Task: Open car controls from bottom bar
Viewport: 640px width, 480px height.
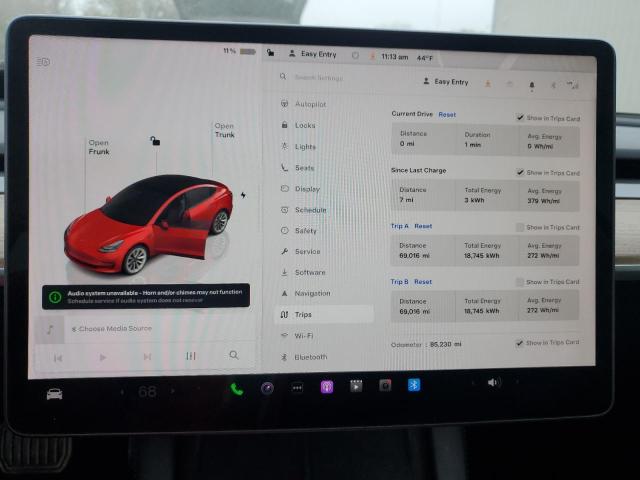Action: click(54, 394)
